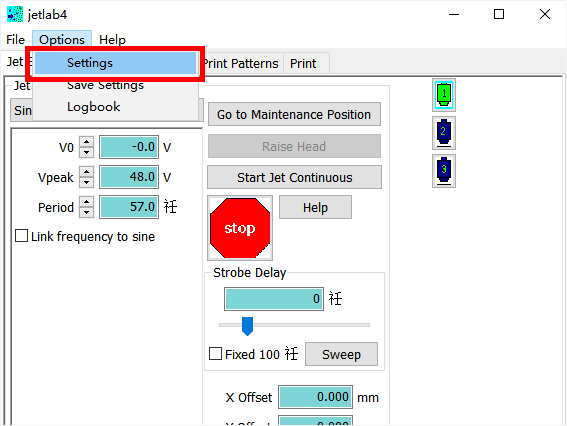Select blue jet channel 2 icon
The width and height of the screenshot is (567, 426).
(444, 133)
